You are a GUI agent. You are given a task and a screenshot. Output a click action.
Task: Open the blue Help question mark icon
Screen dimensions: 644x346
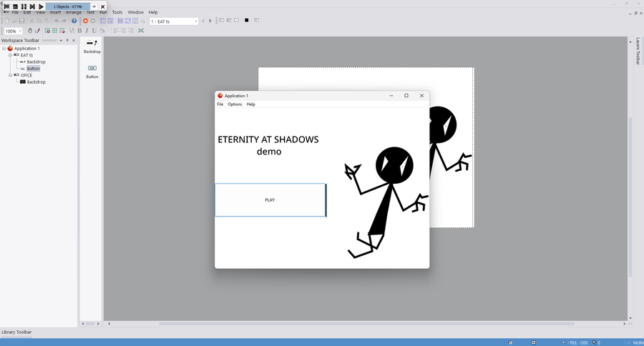(74, 21)
